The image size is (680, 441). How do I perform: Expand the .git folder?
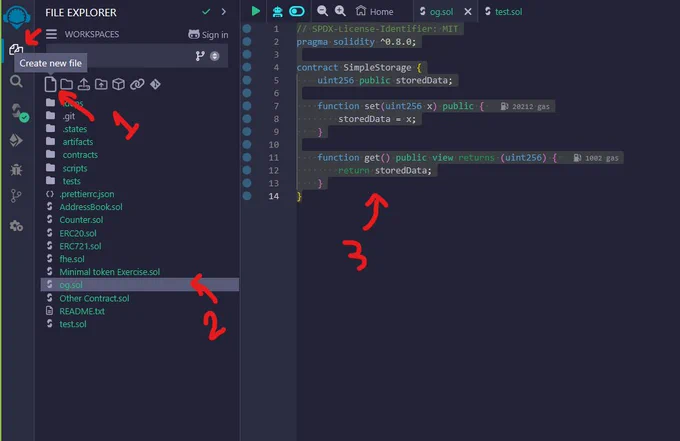tap(69, 116)
